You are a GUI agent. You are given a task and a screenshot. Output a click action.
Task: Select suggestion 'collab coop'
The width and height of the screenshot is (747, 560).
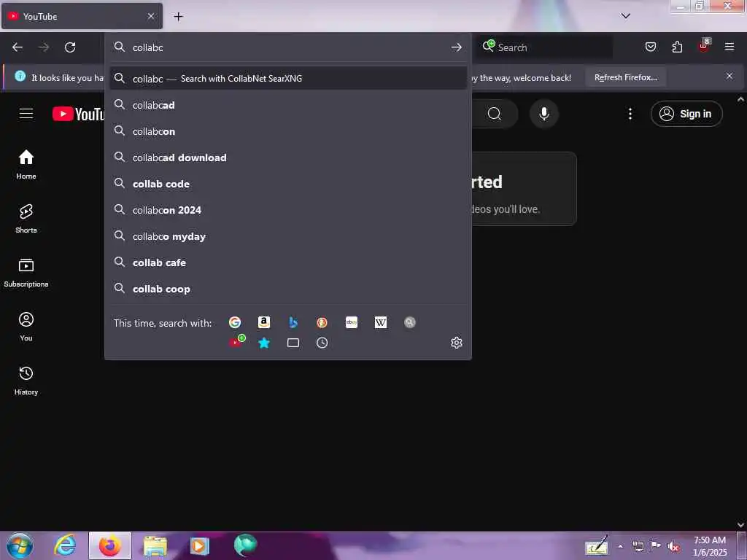[287, 288]
